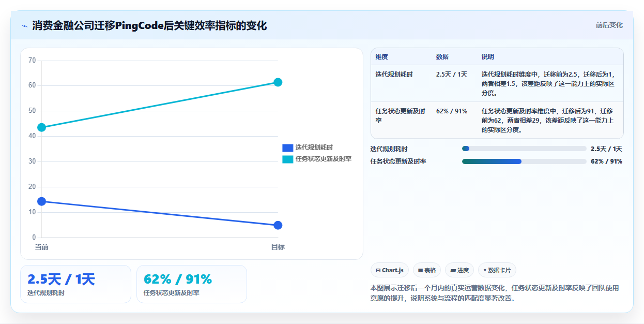Click the 迭代规划耗时 legend label

pos(314,148)
